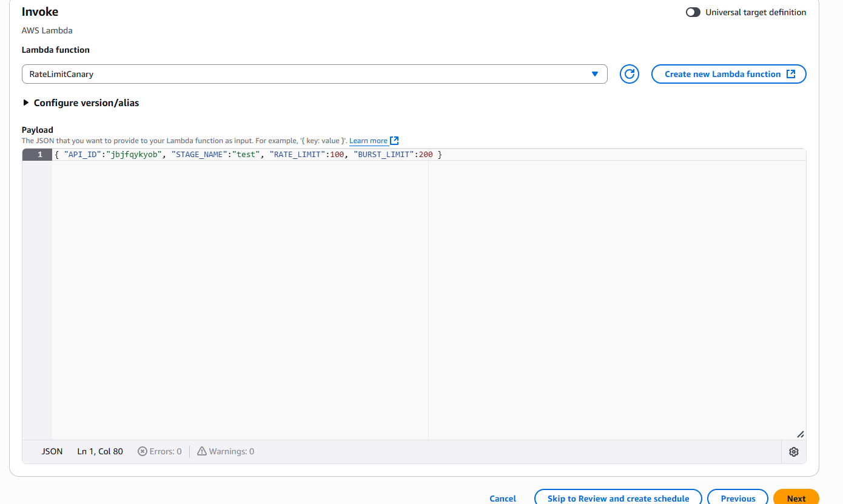Expand Configure version/alias section
This screenshot has height=504, width=843.
point(81,103)
